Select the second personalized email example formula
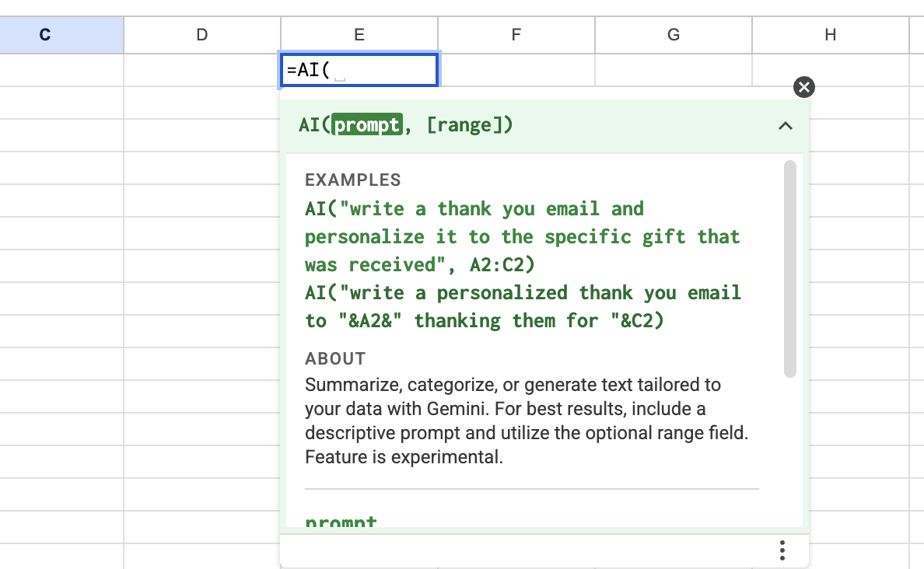The height and width of the screenshot is (569, 924). (x=521, y=306)
